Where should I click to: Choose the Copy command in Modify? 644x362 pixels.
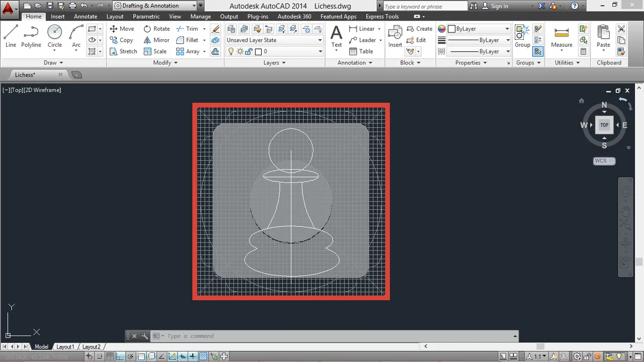pos(121,40)
